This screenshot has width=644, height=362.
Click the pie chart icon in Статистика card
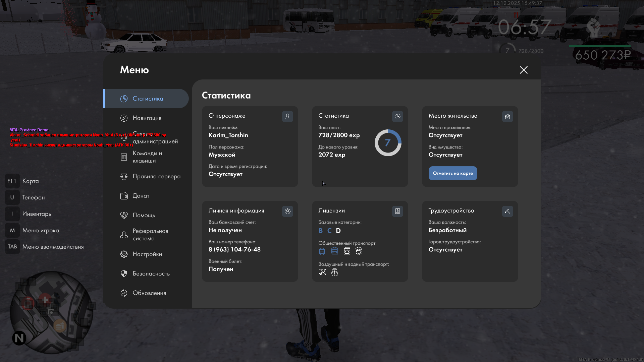(397, 116)
